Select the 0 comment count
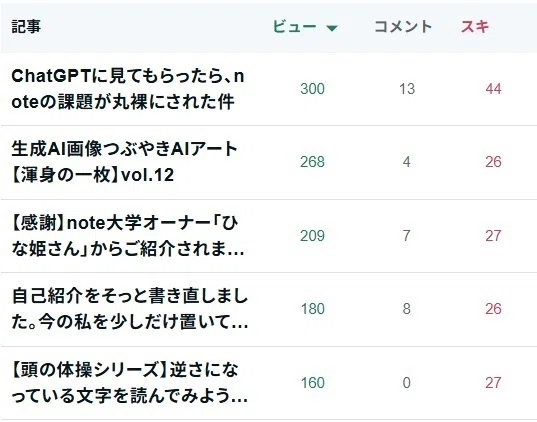This screenshot has height=422, width=537. tap(407, 383)
